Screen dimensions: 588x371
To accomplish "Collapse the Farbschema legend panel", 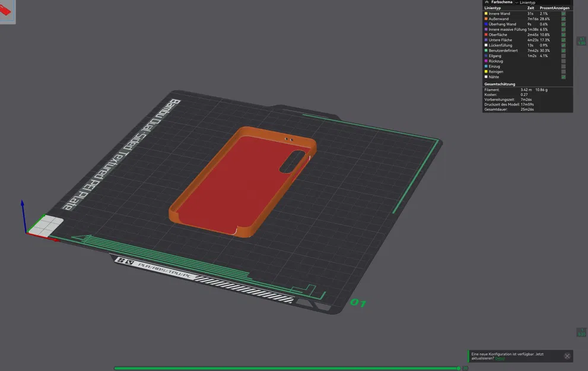I will (487, 2).
